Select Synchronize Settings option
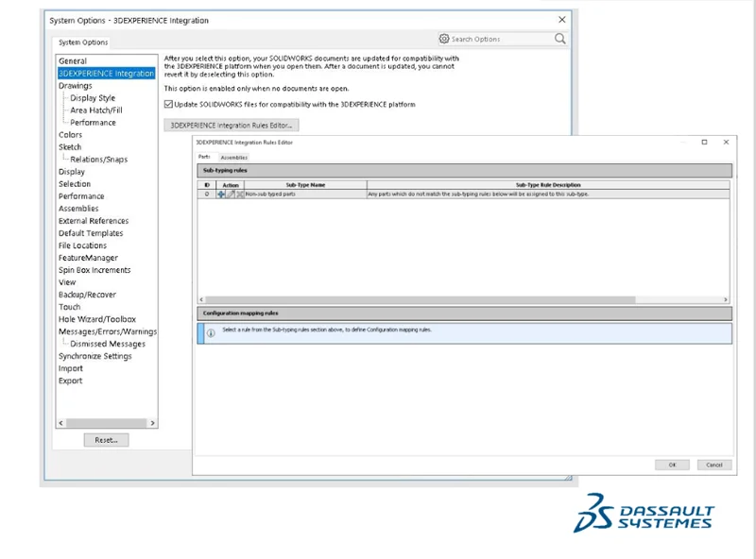 (x=95, y=356)
